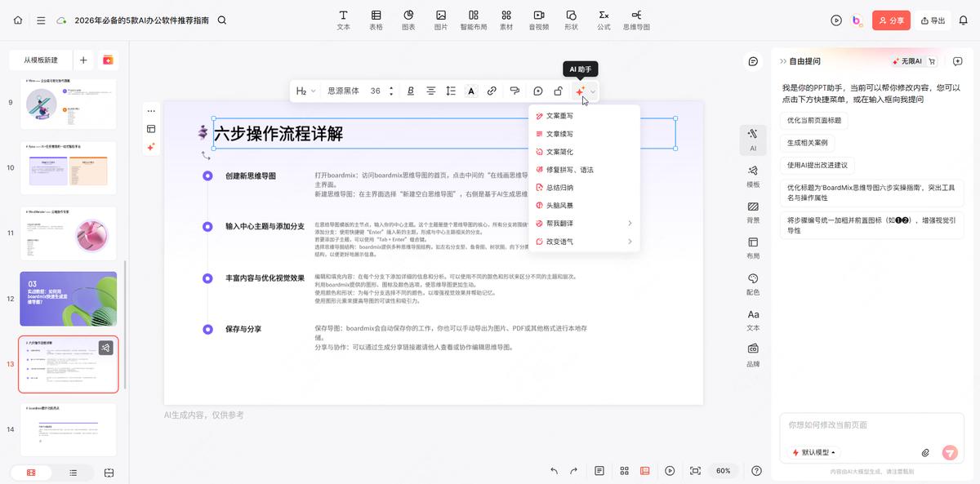Send the AI prompt with the pink button
This screenshot has width=980, height=484.
pos(949,452)
